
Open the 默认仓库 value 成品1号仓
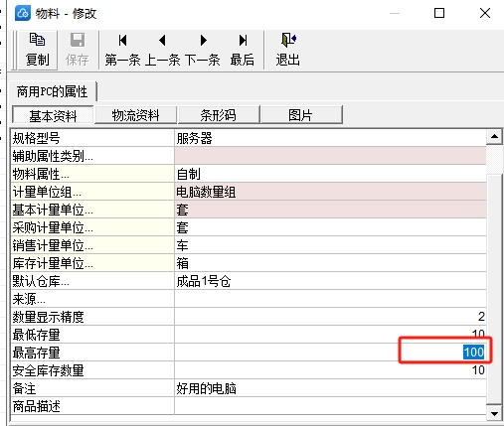click(x=330, y=281)
